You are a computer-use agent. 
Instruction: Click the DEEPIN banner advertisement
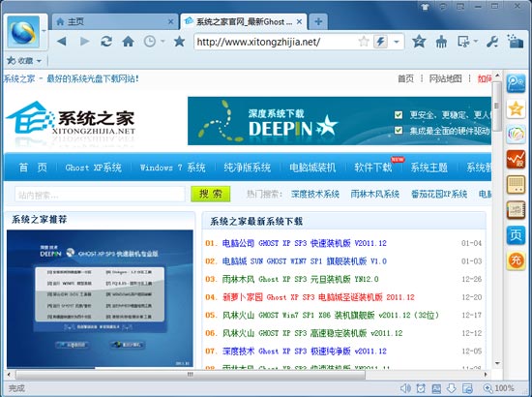pos(340,121)
